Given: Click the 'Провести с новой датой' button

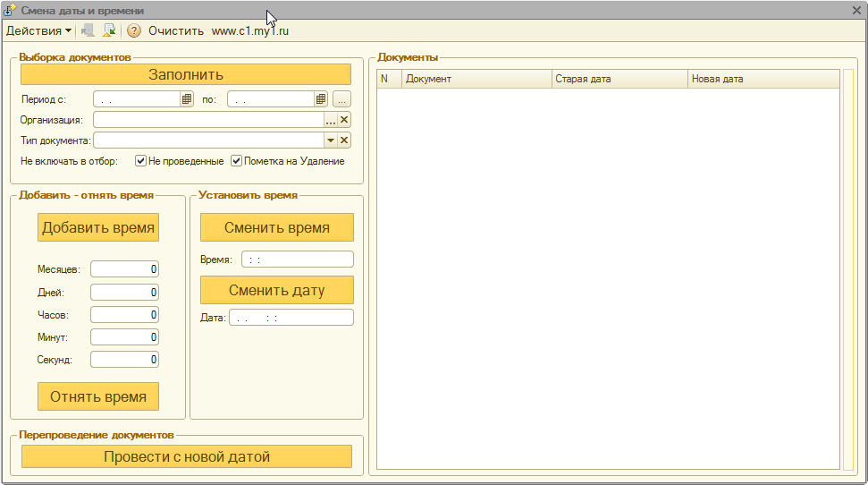Looking at the screenshot, I should [x=187, y=456].
